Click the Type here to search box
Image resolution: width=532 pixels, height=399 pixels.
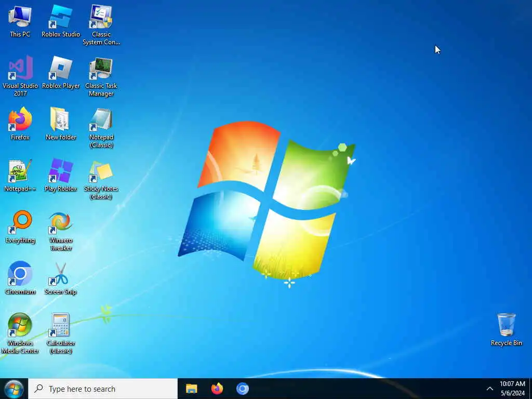[103, 389]
